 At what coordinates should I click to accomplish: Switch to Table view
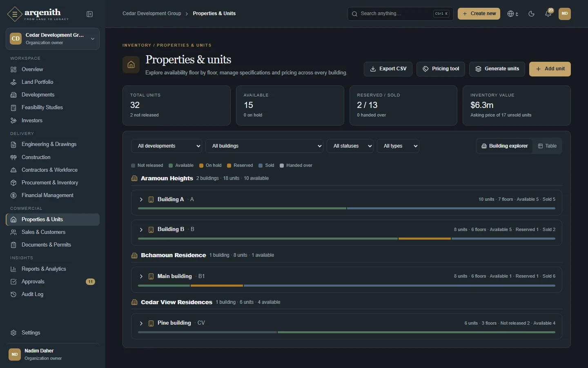(x=547, y=146)
